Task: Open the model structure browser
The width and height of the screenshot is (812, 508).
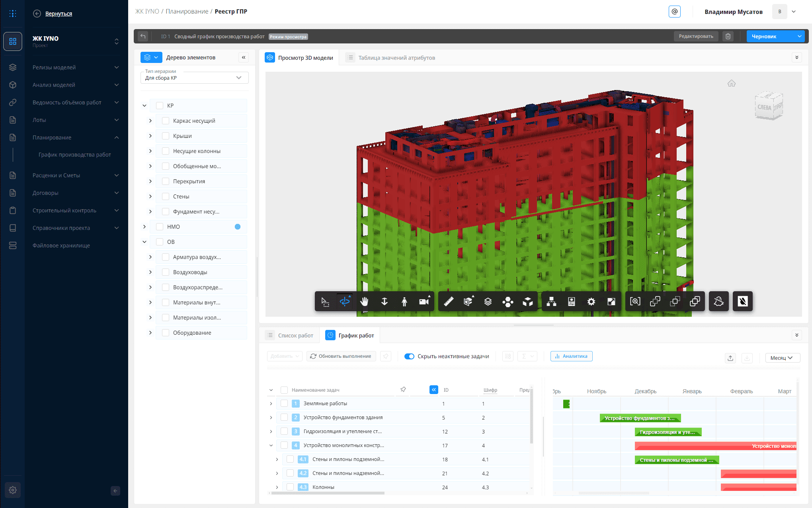Action: [552, 302]
